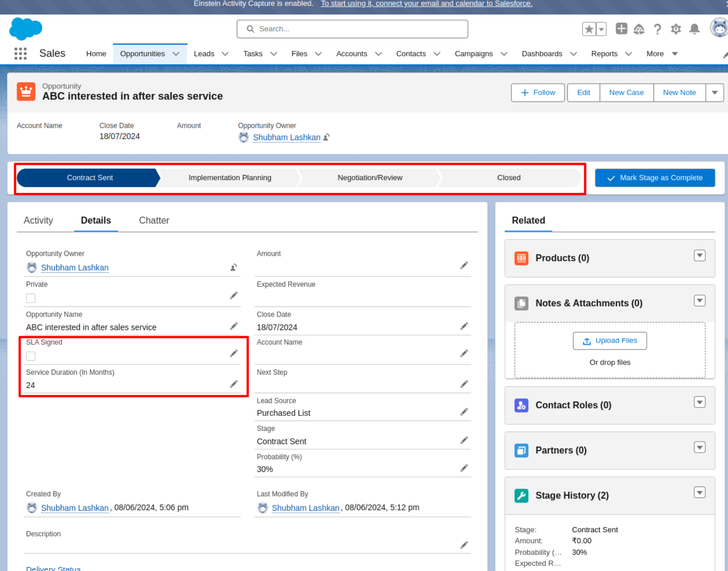Click the change owner icon beside Shubham Lashkan
The width and height of the screenshot is (728, 571).
233,267
